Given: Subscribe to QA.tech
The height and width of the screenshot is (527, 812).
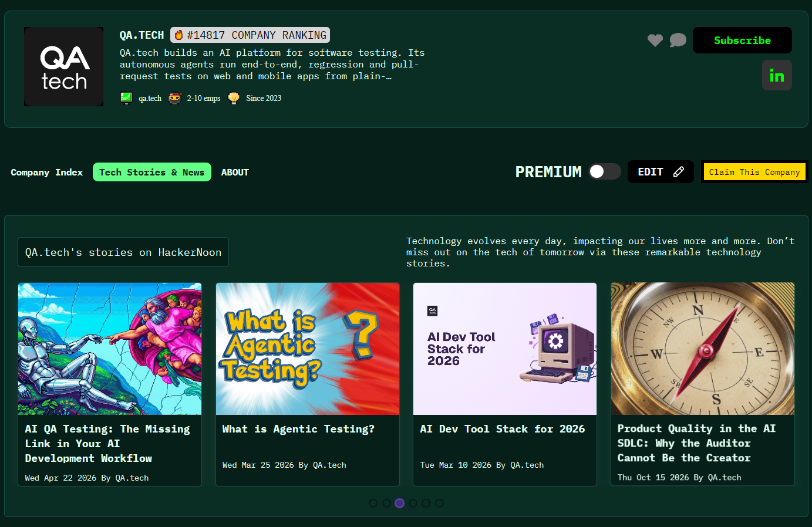Looking at the screenshot, I should coord(742,40).
